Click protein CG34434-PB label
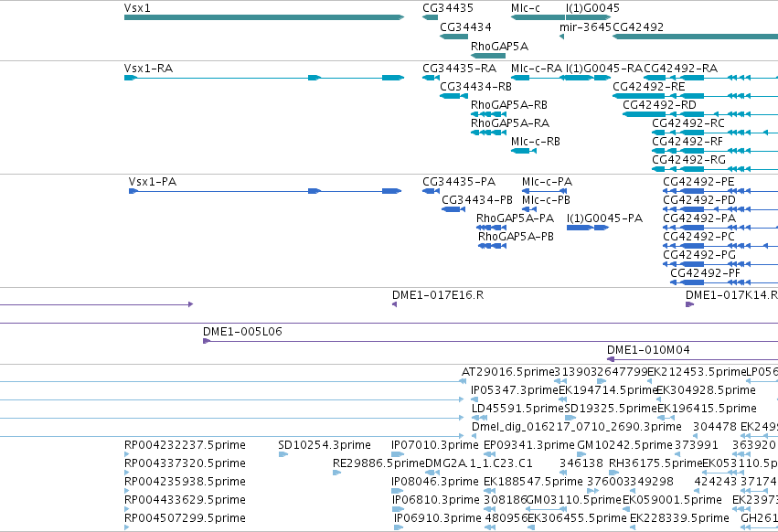 point(477,200)
